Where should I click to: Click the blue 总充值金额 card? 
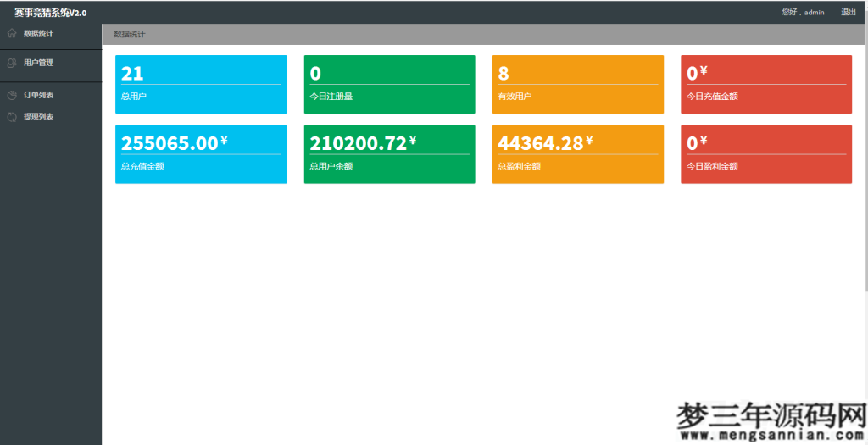pos(201,154)
